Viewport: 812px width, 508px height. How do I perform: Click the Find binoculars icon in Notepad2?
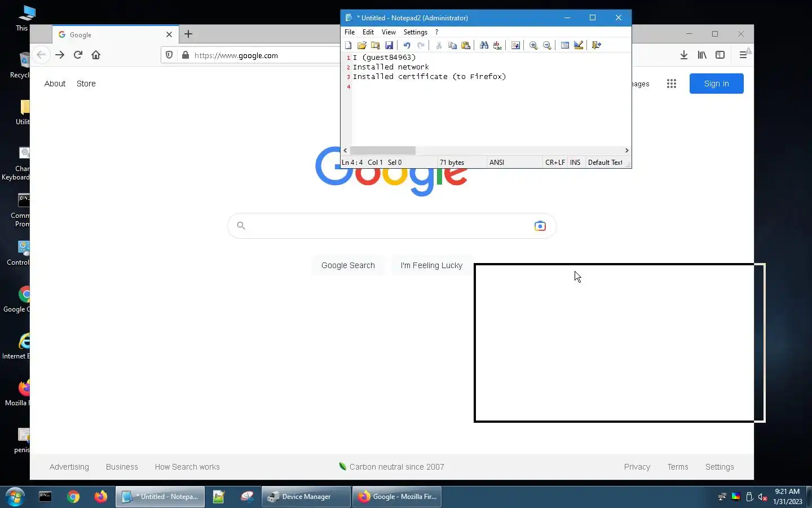(484, 45)
